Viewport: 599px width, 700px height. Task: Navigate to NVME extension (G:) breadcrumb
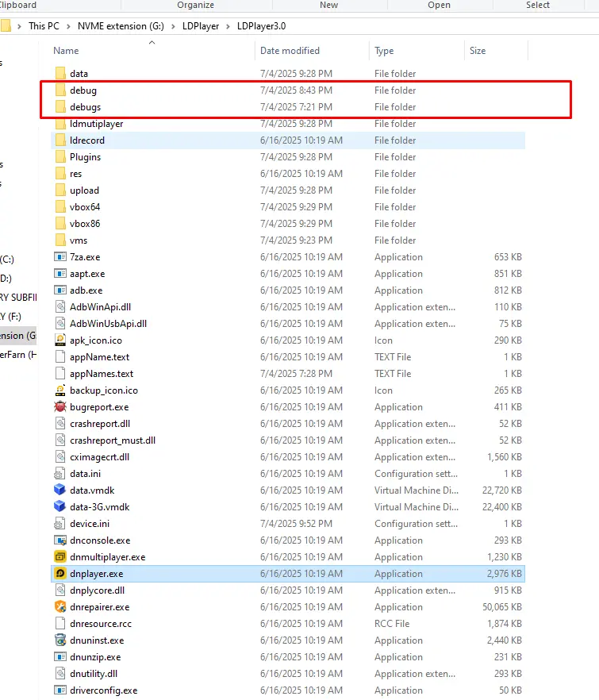121,26
